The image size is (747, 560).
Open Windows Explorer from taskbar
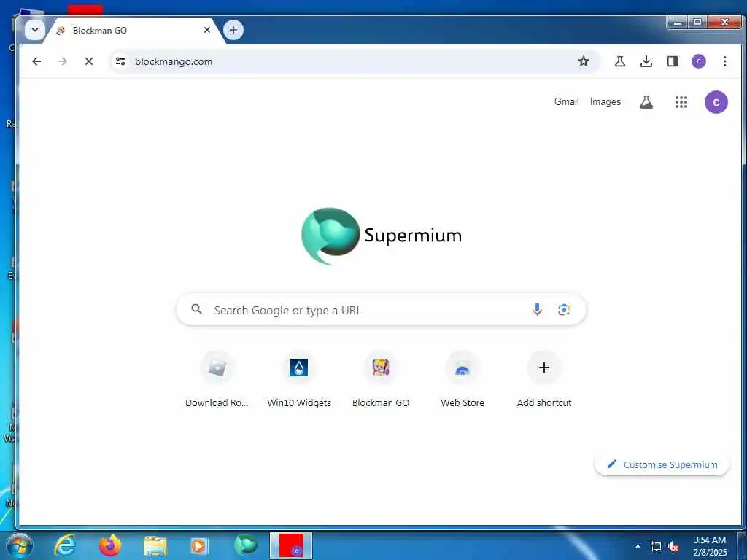[155, 545]
